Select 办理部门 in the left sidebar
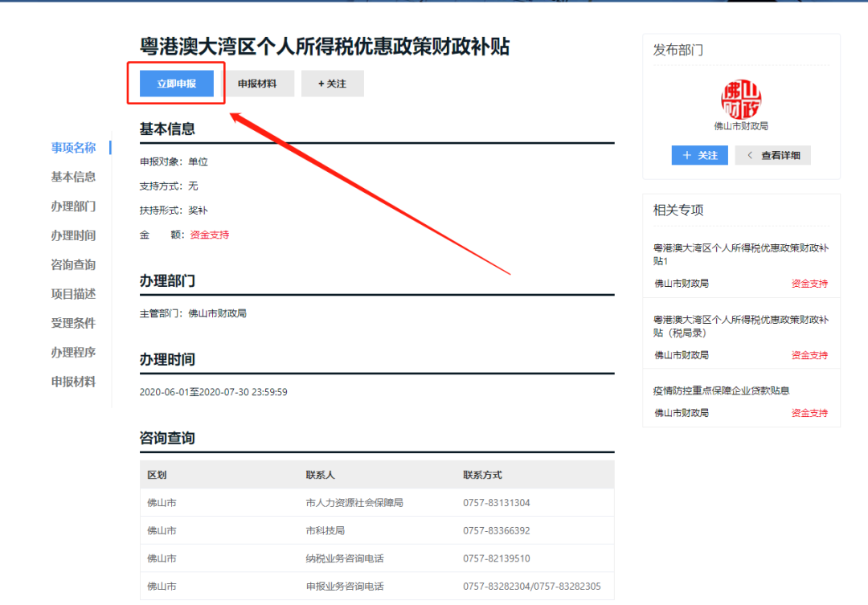Screen dimensions: 868x605 (x=73, y=206)
